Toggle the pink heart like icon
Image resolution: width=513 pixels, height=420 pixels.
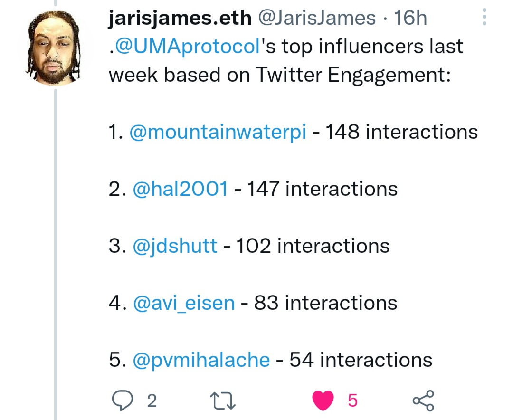(x=323, y=401)
